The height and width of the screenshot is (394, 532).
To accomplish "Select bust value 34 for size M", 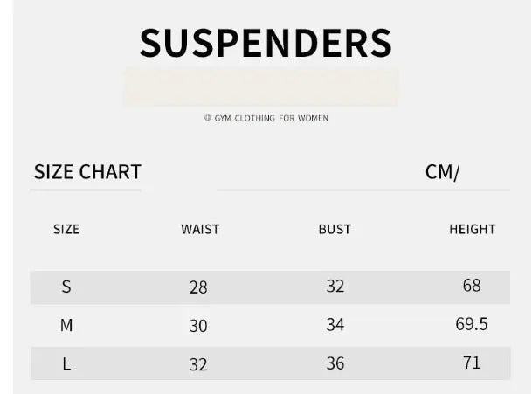I will 335,325.
